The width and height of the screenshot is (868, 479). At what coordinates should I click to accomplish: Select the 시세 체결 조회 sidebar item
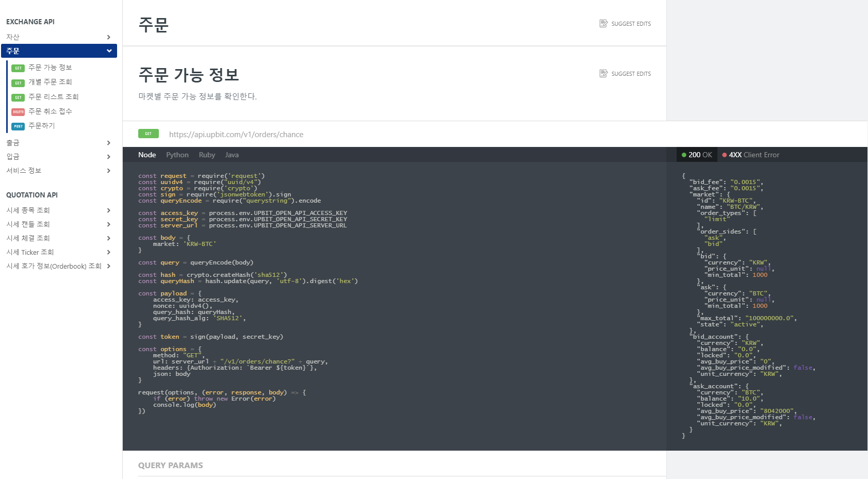coord(59,238)
